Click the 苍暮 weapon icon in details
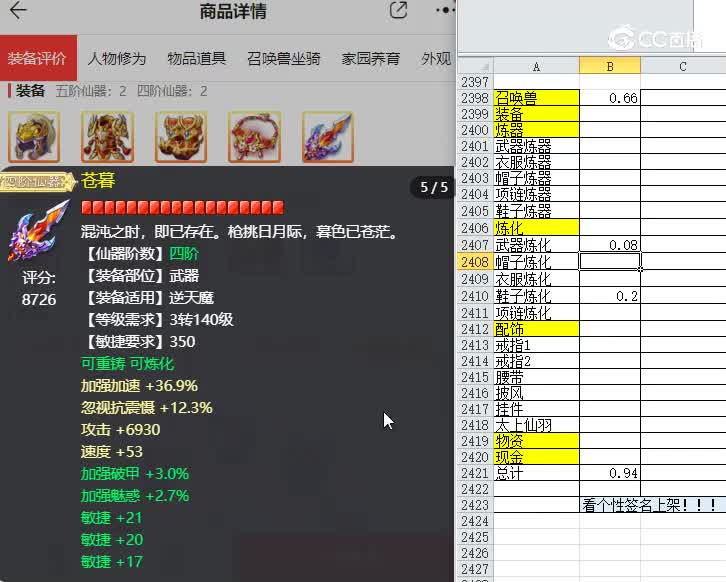 [x=38, y=231]
